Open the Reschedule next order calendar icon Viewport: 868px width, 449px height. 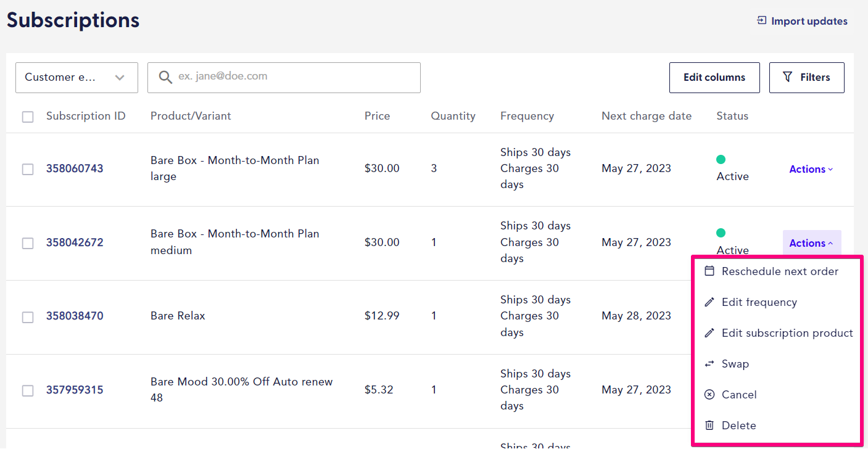pyautogui.click(x=710, y=271)
